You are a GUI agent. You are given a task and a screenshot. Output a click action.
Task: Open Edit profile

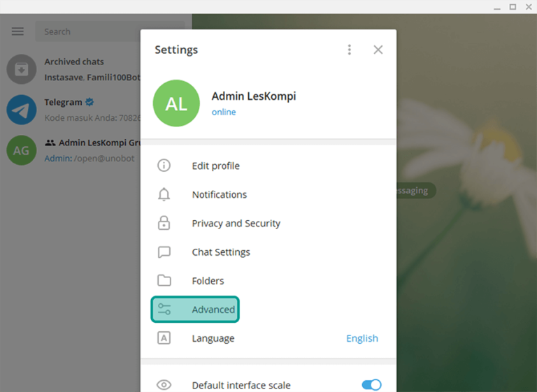click(x=268, y=166)
